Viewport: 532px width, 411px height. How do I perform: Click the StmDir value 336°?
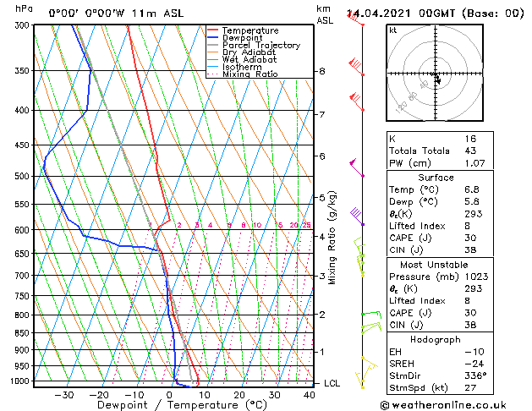point(475,375)
